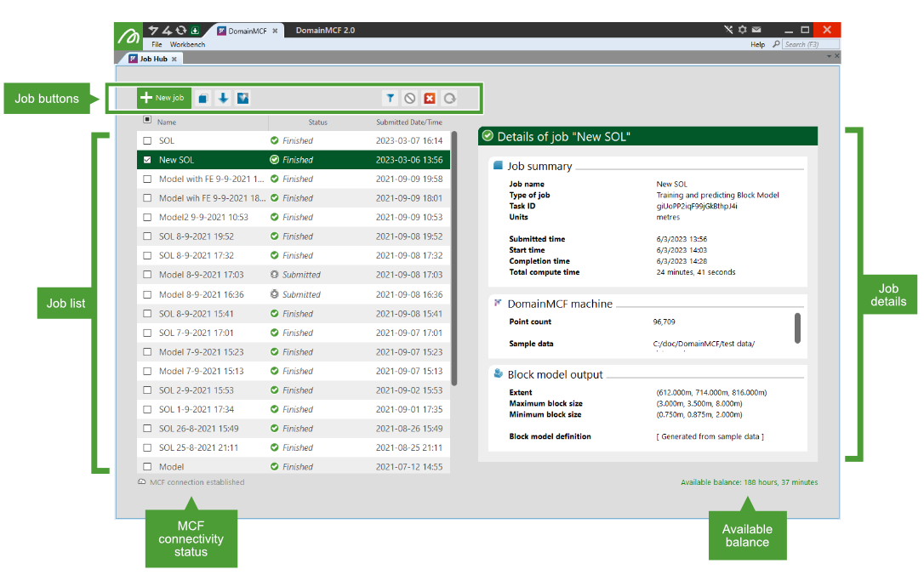Click Finished status icon of SOL 2-9-2021 15:53
The height and width of the screenshot is (575, 924).
(x=275, y=390)
